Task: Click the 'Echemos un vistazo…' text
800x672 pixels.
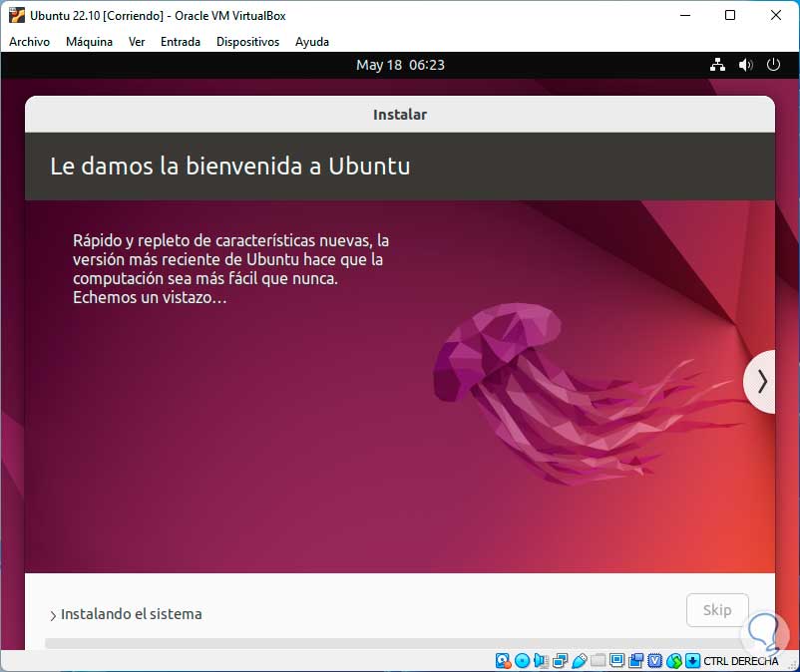Action: tap(150, 297)
